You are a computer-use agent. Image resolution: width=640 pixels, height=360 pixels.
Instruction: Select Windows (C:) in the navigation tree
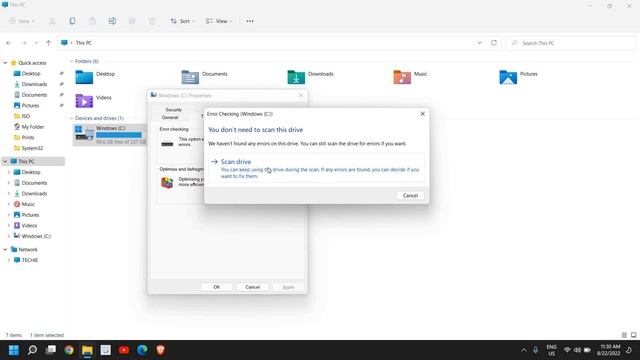[36, 236]
